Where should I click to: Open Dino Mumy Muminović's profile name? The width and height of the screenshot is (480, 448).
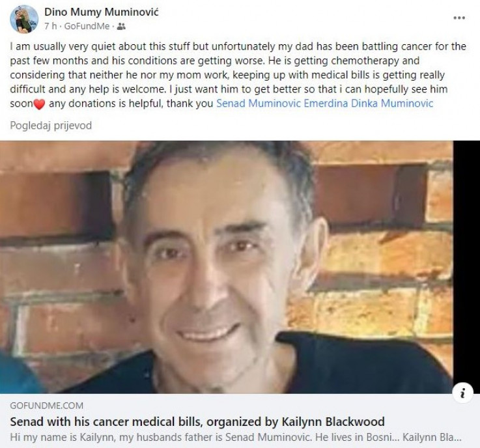pyautogui.click(x=102, y=12)
